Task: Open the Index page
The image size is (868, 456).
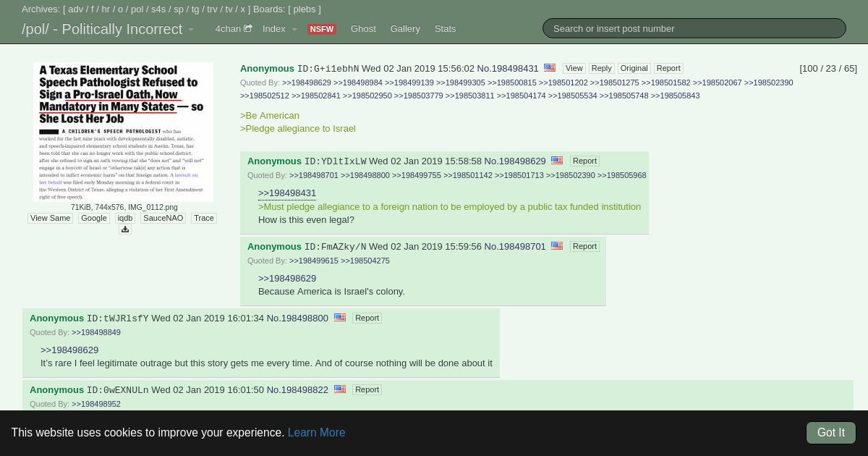Action: [x=274, y=28]
